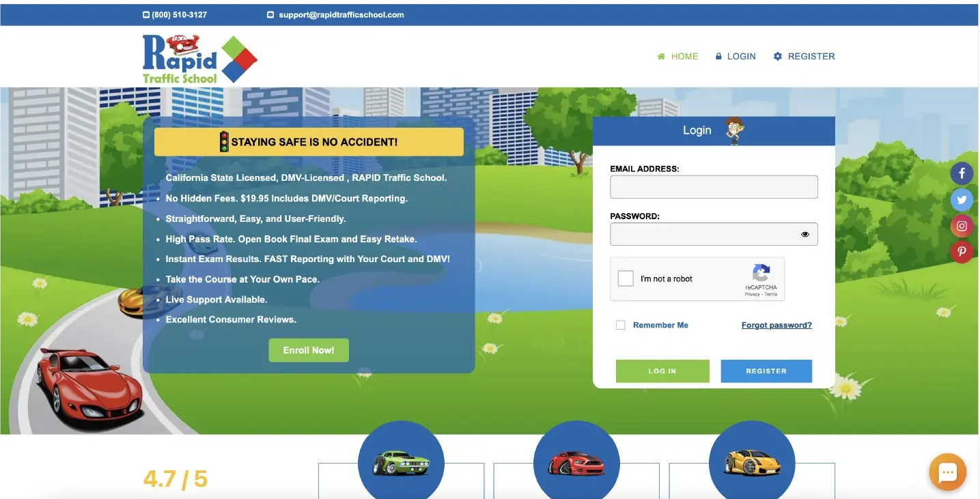Image resolution: width=980 pixels, height=499 pixels.
Task: Click the green muscle car icon
Action: 401,464
